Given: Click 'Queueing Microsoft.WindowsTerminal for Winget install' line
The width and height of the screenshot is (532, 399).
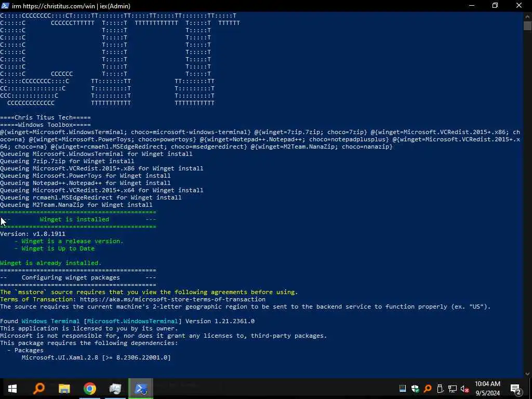Looking at the screenshot, I should pos(96,154).
